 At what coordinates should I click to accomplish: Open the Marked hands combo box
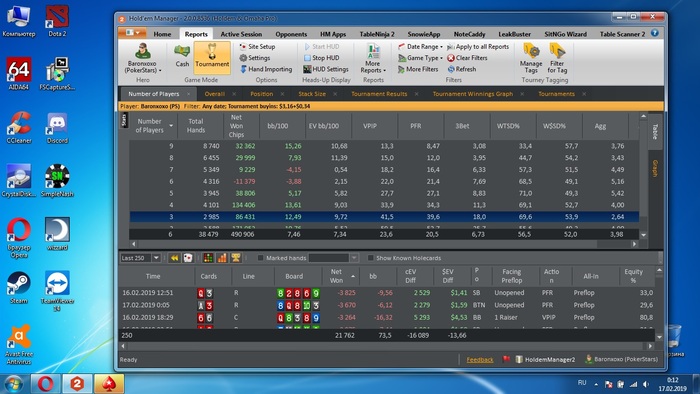click(333, 258)
